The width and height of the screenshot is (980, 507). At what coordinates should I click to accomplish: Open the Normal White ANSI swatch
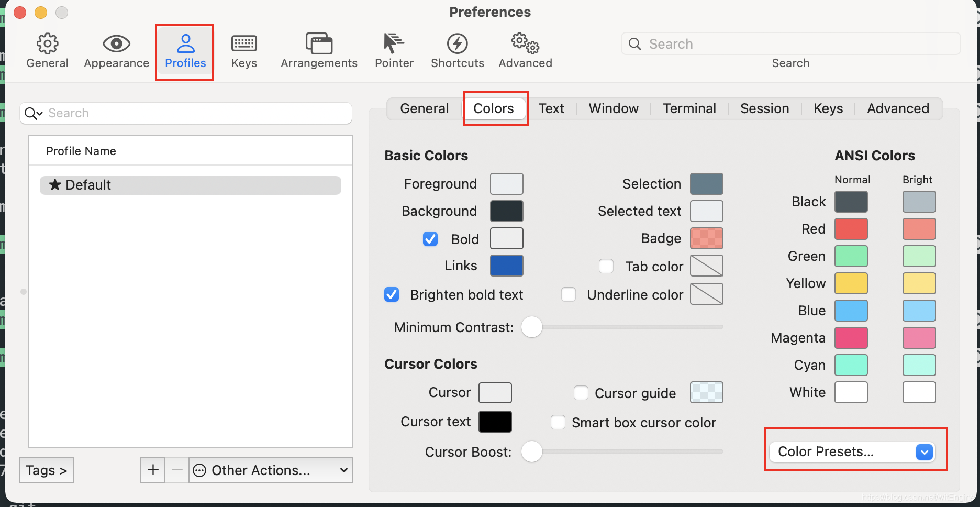[x=851, y=392]
